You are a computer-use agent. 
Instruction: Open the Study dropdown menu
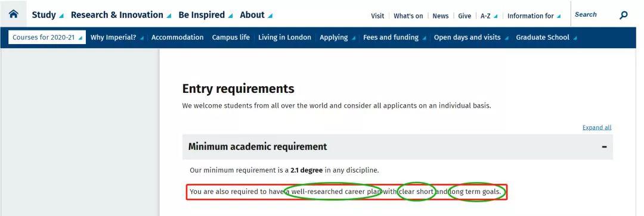coord(48,15)
